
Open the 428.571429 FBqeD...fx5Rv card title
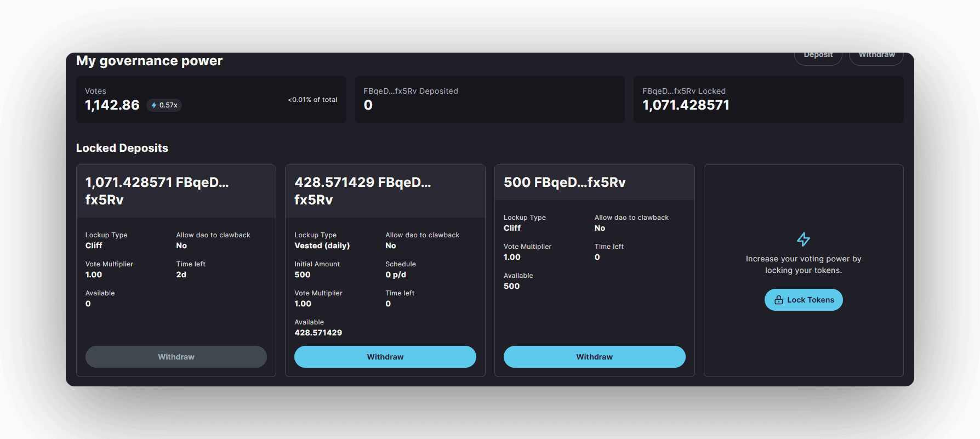[363, 191]
